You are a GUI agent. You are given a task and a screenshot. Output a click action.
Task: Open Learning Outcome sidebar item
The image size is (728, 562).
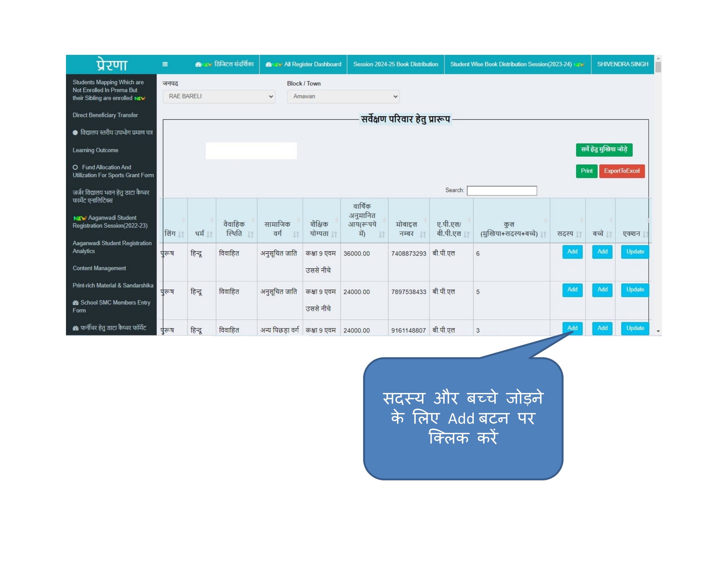[95, 150]
